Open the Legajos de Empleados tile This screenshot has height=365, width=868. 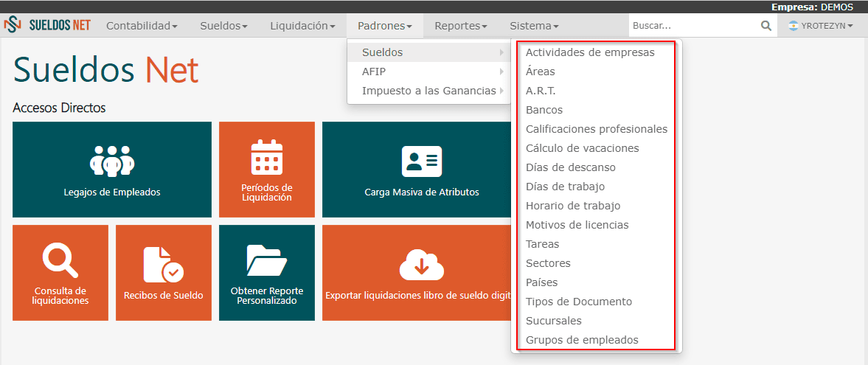coord(112,170)
